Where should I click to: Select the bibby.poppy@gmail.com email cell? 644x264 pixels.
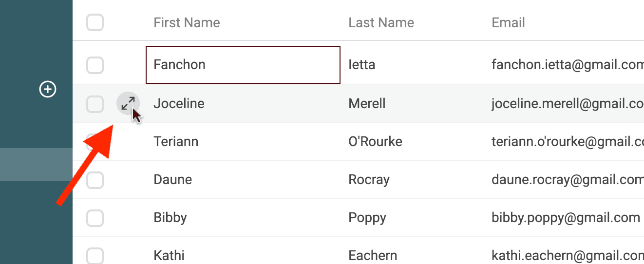pos(566,218)
